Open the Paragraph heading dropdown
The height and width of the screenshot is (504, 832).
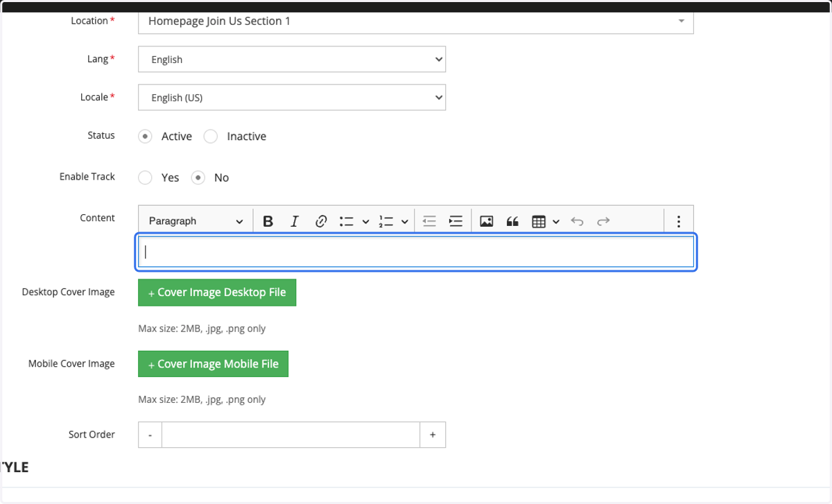coord(196,221)
